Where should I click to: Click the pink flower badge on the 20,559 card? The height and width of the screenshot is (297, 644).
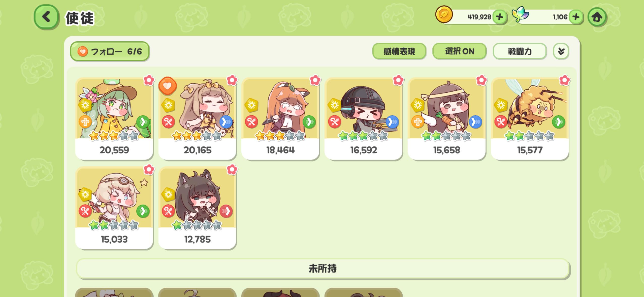149,80
